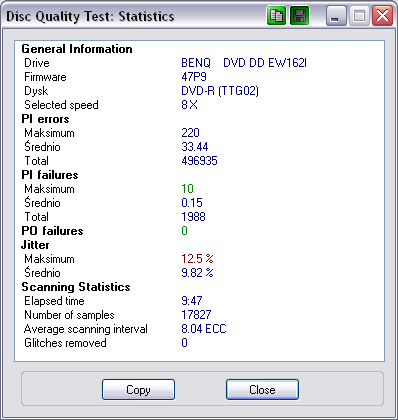Viewport: 398px width, 420px height.
Task: Click the General Information heading
Action: (x=77, y=49)
